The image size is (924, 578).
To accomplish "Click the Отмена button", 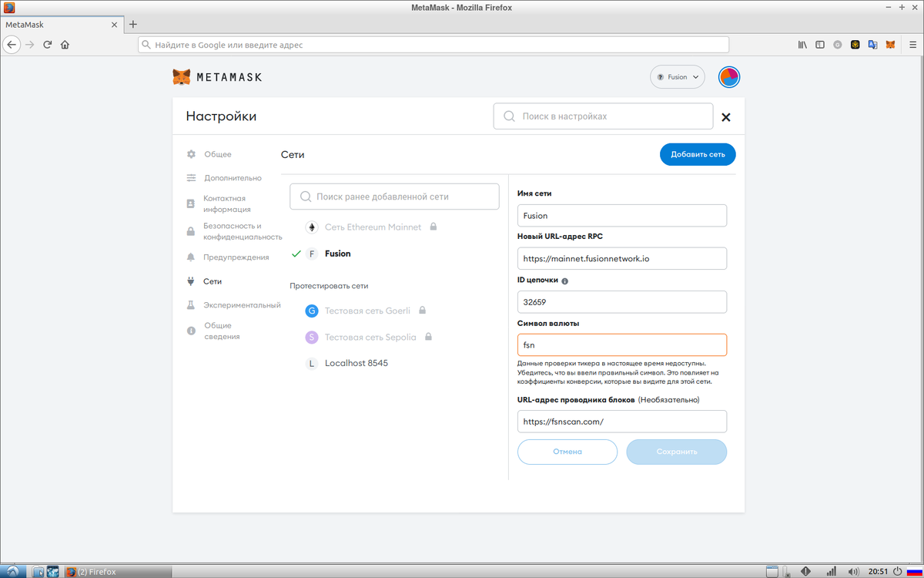I will tap(567, 452).
